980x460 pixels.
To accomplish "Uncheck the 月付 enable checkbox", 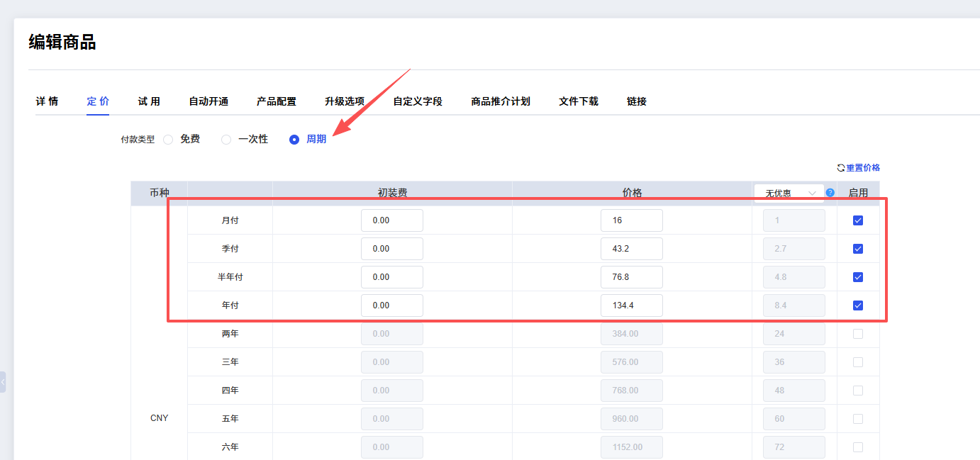I will (858, 220).
